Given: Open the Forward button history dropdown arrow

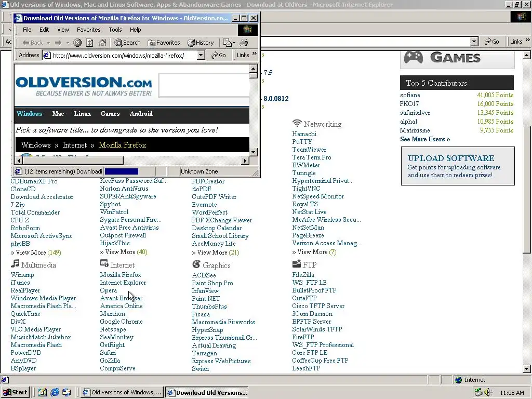Looking at the screenshot, I should point(68,43).
